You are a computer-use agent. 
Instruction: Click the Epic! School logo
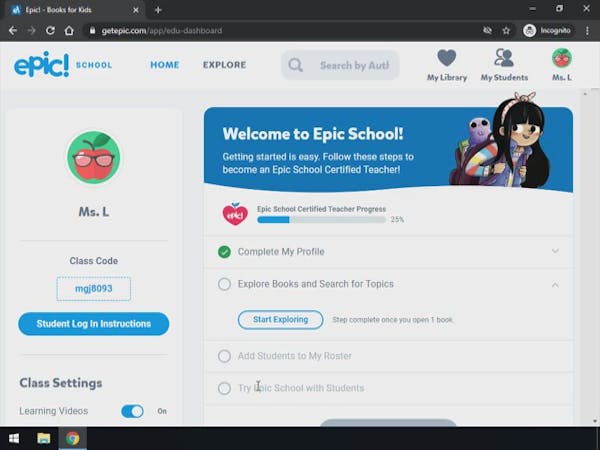pos(63,64)
